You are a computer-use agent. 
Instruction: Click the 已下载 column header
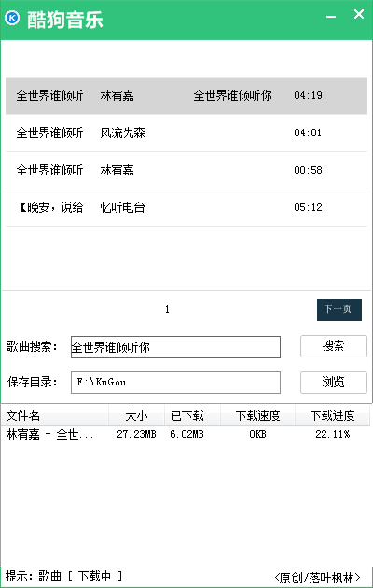(192, 415)
